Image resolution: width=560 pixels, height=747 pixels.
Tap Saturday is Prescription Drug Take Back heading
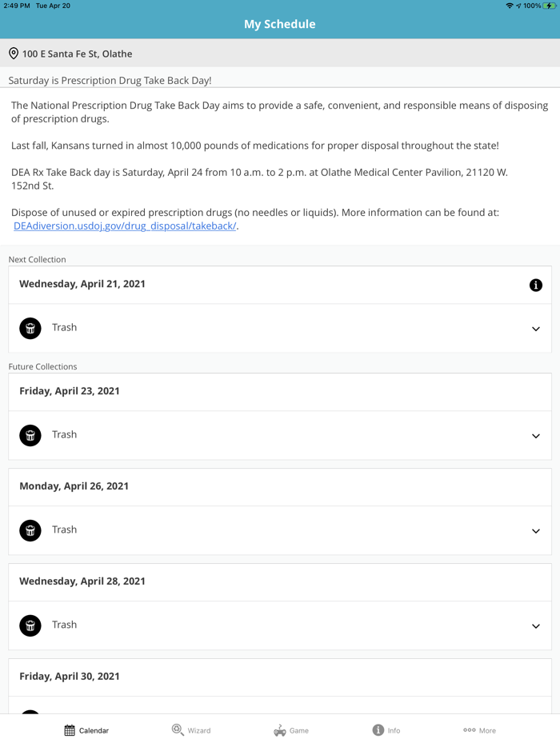point(110,81)
